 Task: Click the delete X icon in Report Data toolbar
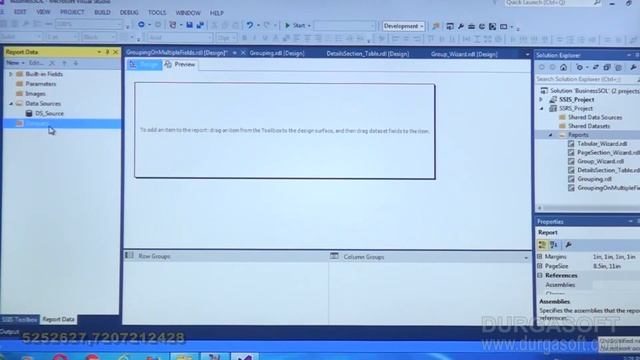52,63
